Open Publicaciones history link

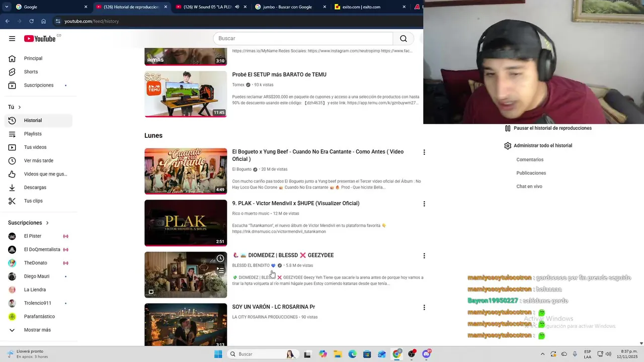(531, 173)
